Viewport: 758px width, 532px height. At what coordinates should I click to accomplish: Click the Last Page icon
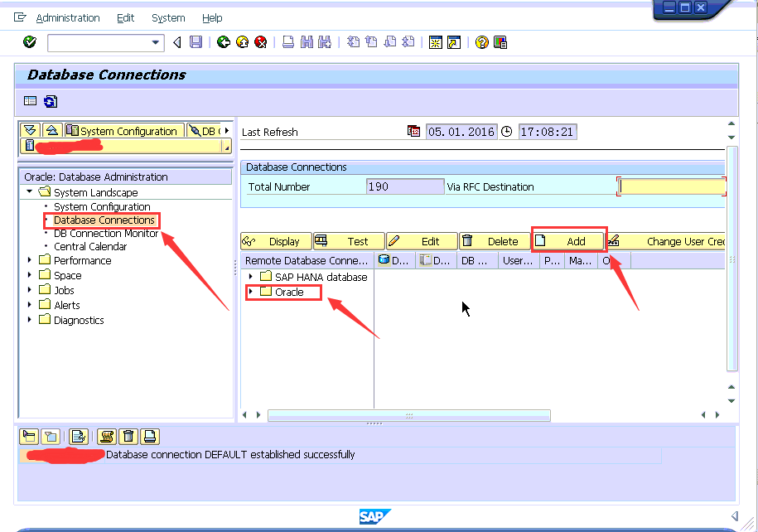coord(408,42)
